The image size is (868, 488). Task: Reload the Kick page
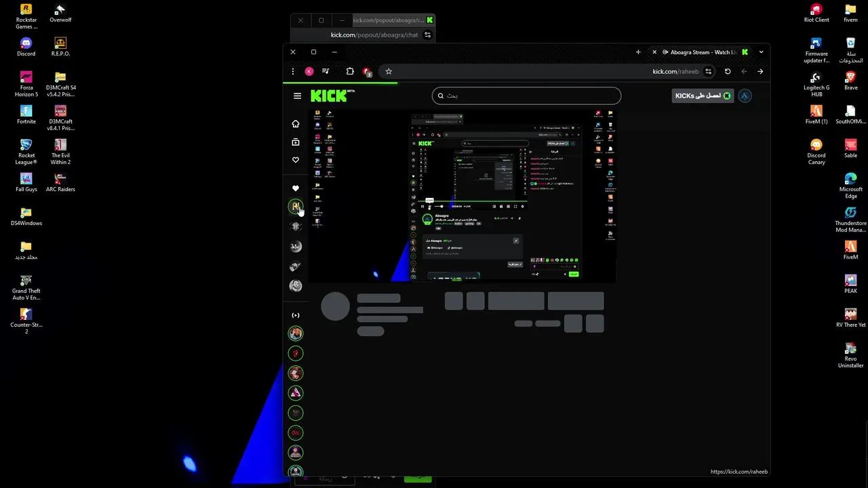coord(728,71)
